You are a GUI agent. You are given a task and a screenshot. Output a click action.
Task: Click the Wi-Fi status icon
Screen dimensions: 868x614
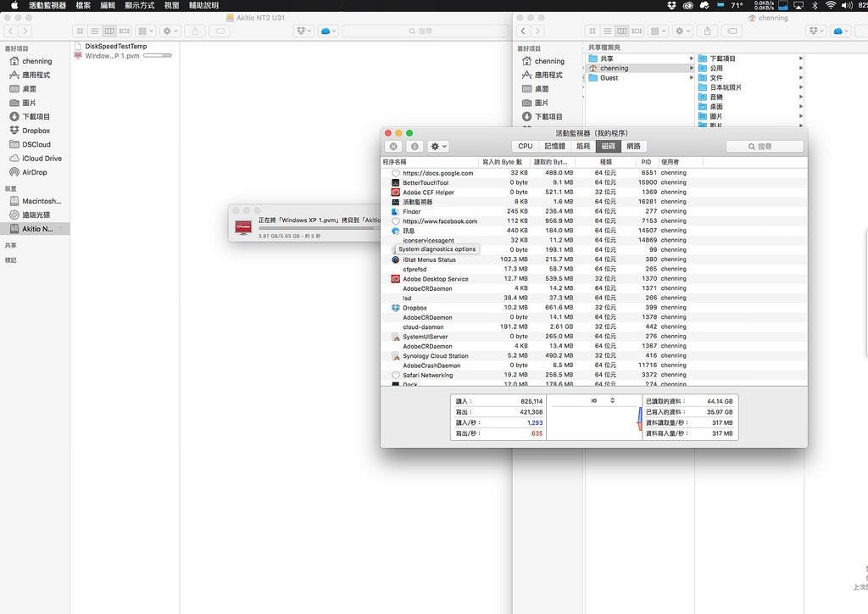(831, 6)
